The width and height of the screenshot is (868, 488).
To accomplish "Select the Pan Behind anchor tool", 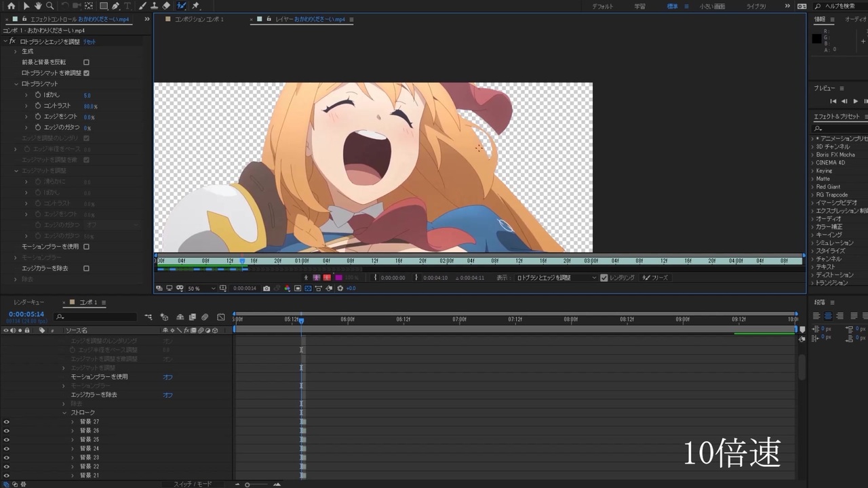I will 89,5.
